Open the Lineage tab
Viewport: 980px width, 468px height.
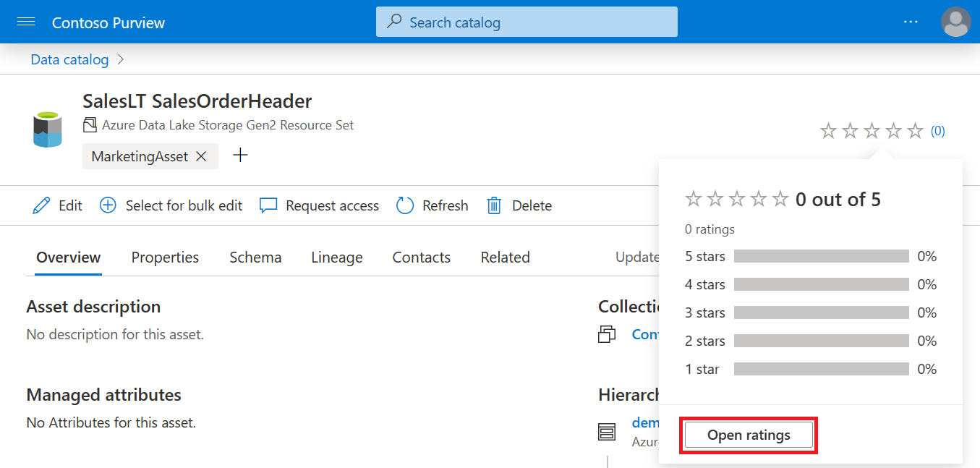pos(337,258)
